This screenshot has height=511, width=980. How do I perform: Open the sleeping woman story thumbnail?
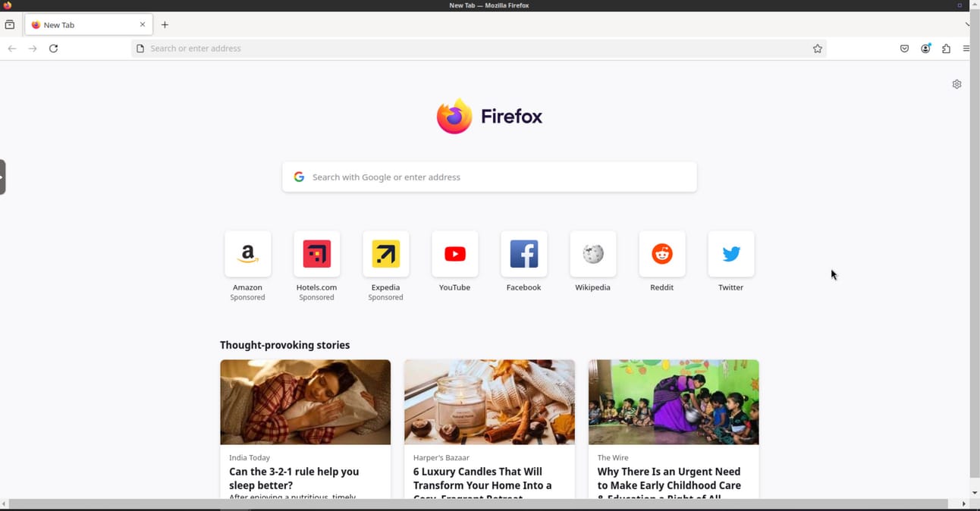pyautogui.click(x=305, y=402)
